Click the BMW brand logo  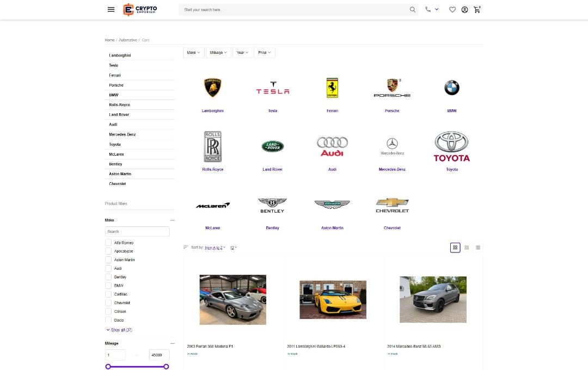coord(452,88)
